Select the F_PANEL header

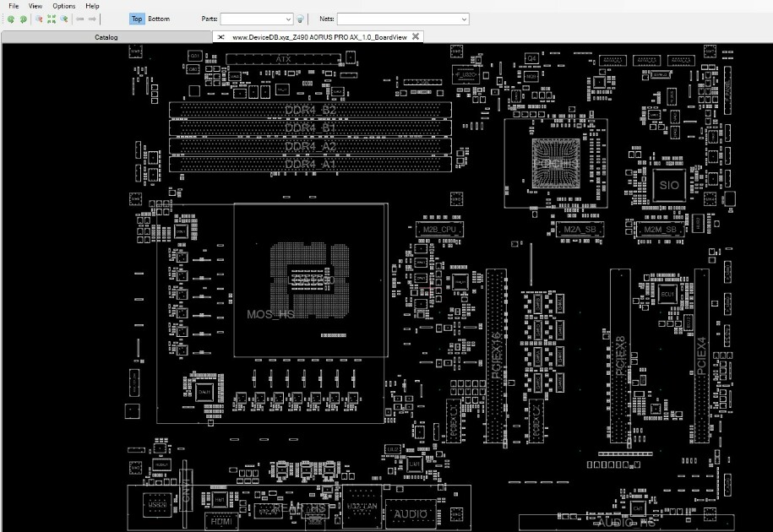point(727,90)
